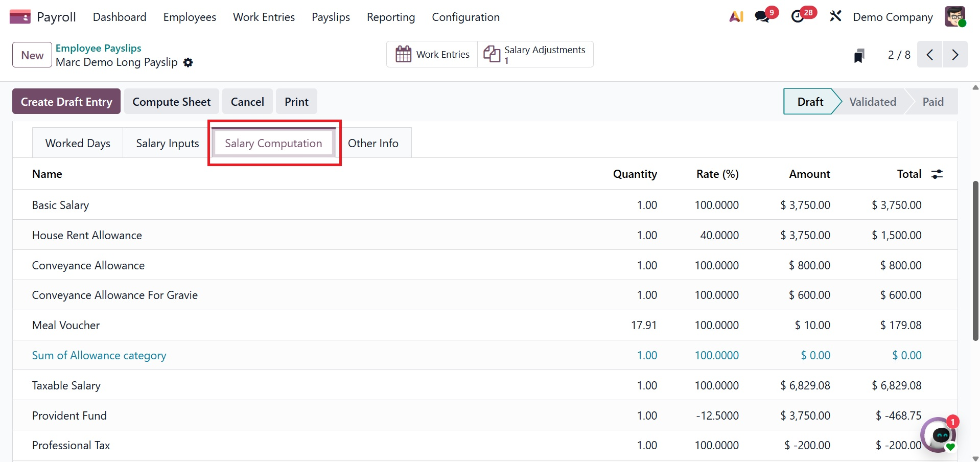Click the Total column header
Viewport: 980px width, 462px height.
(909, 174)
